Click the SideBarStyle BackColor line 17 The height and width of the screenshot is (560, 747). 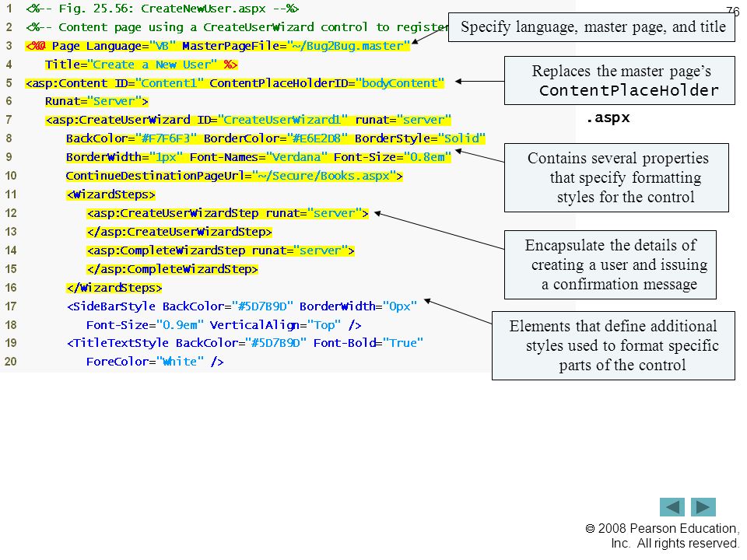tap(242, 306)
